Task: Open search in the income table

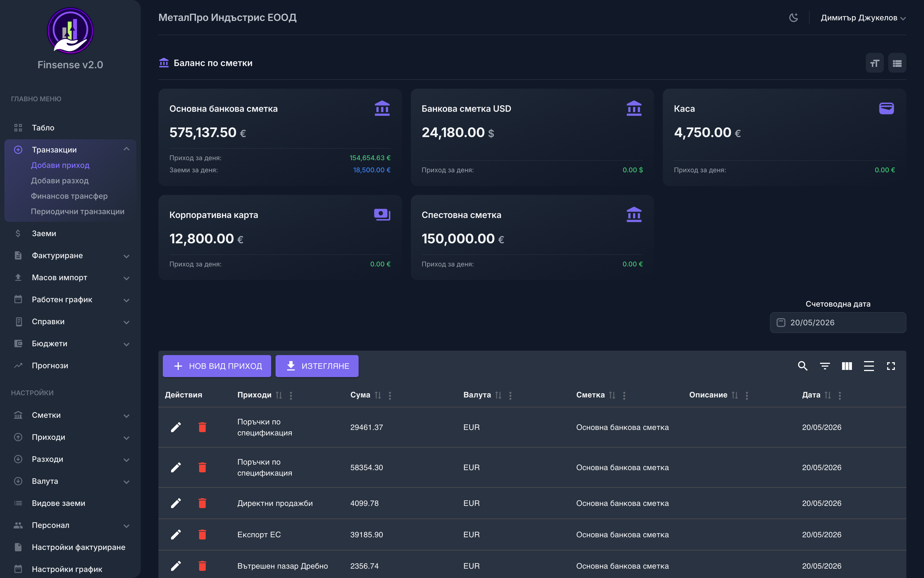Action: [802, 366]
